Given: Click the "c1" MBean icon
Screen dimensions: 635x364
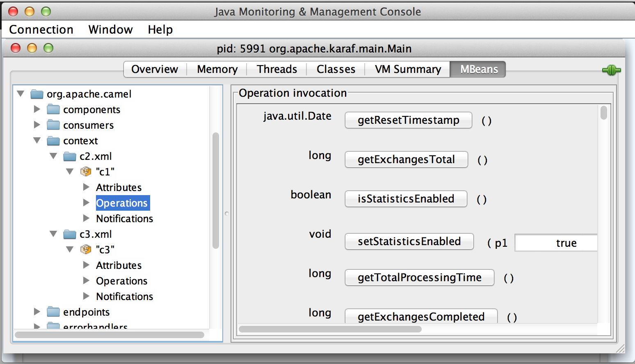Looking at the screenshot, I should (86, 171).
